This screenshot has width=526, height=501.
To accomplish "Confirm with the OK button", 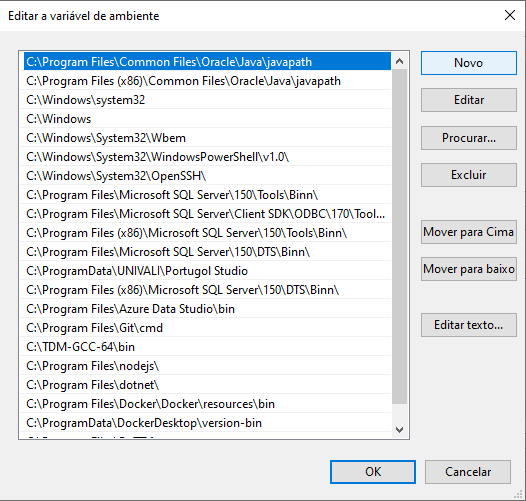I will pos(373,472).
